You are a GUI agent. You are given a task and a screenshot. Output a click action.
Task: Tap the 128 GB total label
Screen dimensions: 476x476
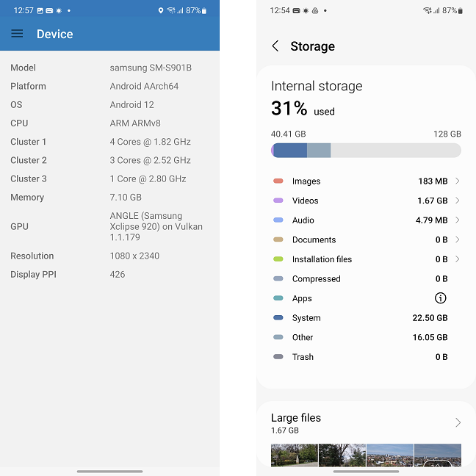(x=447, y=134)
